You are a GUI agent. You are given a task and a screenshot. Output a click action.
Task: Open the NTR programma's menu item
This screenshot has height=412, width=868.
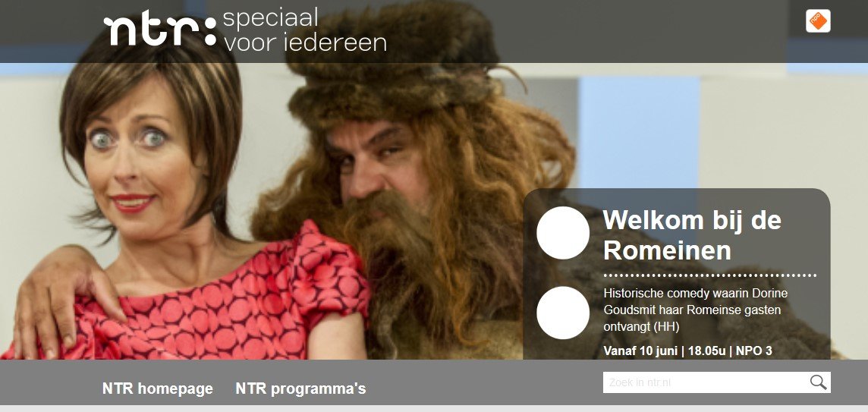(x=300, y=388)
